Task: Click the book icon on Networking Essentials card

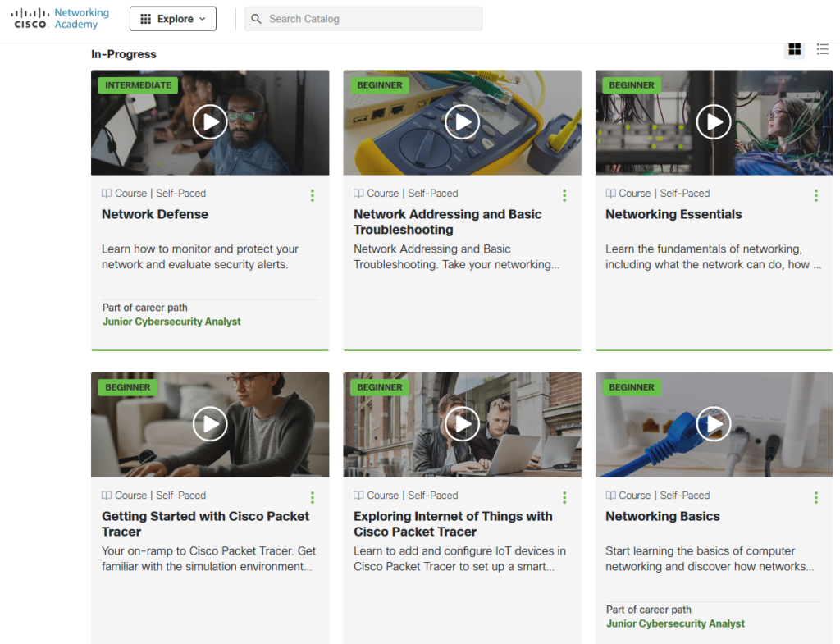Action: 610,194
